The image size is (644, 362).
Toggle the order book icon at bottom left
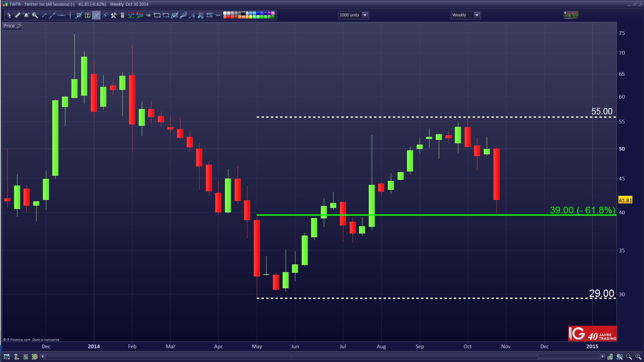[34, 357]
